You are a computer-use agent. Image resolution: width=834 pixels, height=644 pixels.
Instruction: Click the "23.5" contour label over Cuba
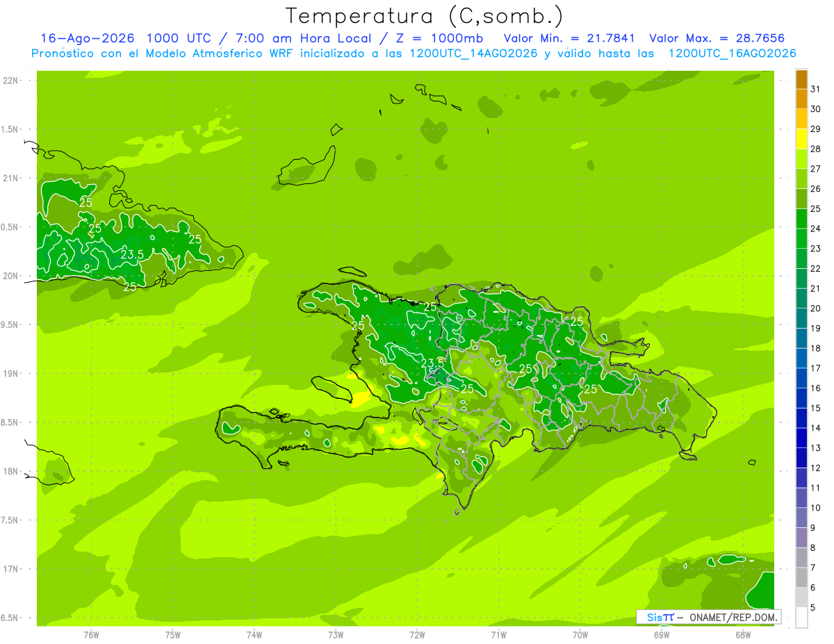point(132,255)
